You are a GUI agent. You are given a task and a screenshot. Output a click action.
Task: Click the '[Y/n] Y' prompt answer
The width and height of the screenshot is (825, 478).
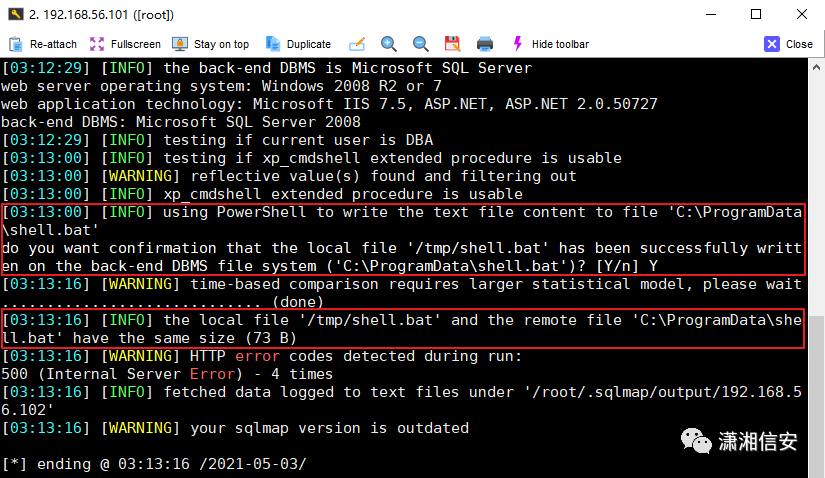[x=628, y=266]
